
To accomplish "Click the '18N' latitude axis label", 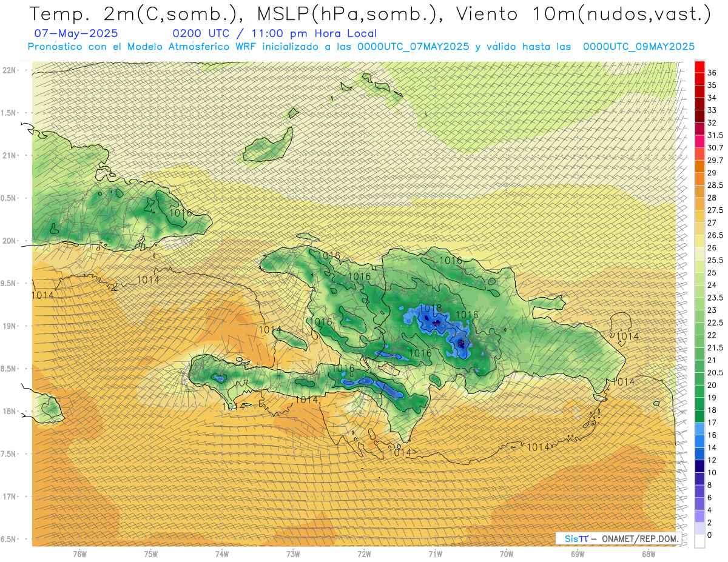I will pos(10,411).
